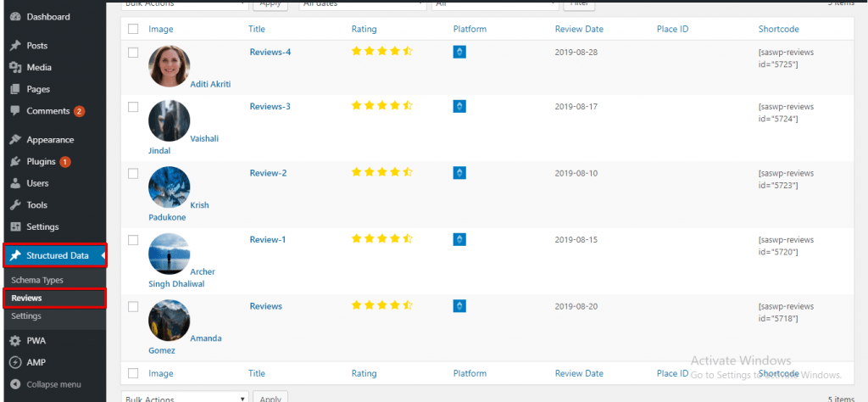Expand the bottom Bulk Actions dropdown
This screenshot has height=402, width=868.
coord(185,397)
